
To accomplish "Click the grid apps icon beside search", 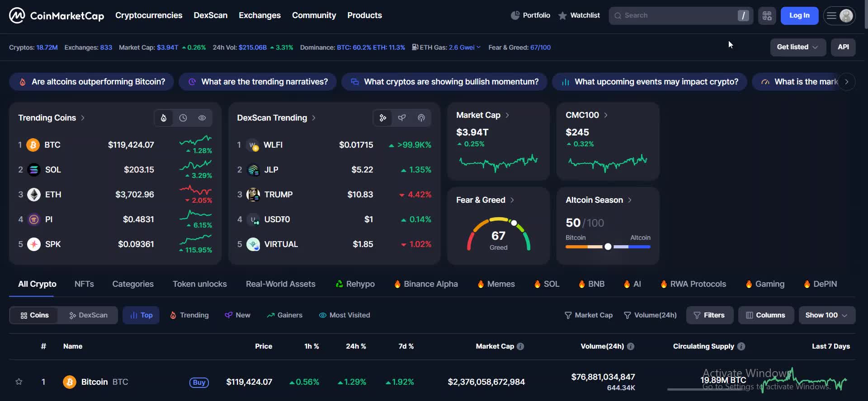I will point(767,16).
